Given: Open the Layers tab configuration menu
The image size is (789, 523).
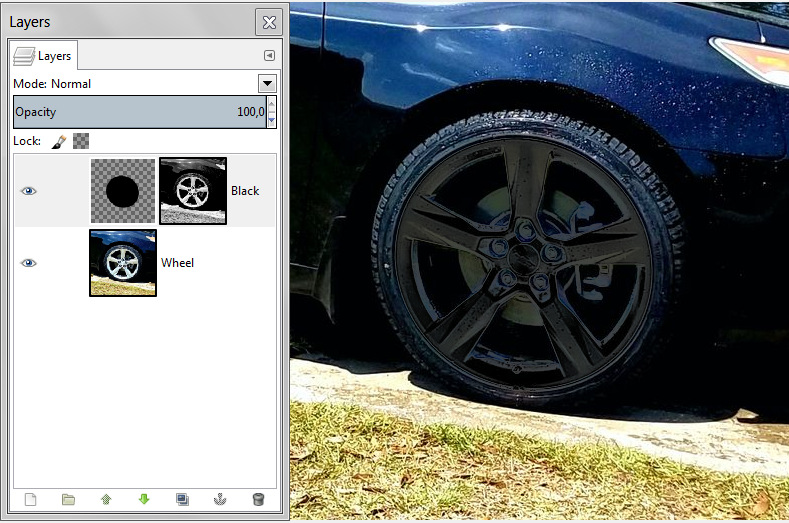Looking at the screenshot, I should pyautogui.click(x=269, y=55).
